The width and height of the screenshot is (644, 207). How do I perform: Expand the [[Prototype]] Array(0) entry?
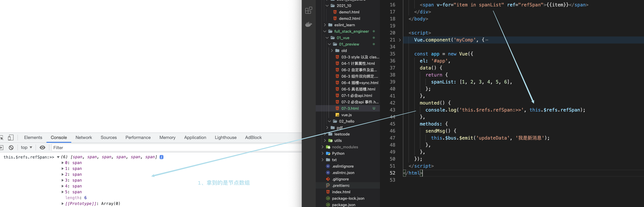(63, 204)
